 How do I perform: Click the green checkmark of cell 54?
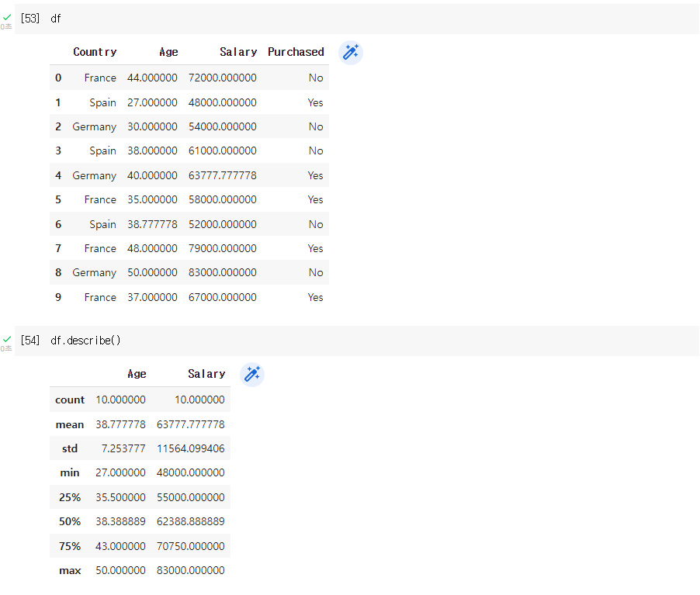[x=7, y=339]
